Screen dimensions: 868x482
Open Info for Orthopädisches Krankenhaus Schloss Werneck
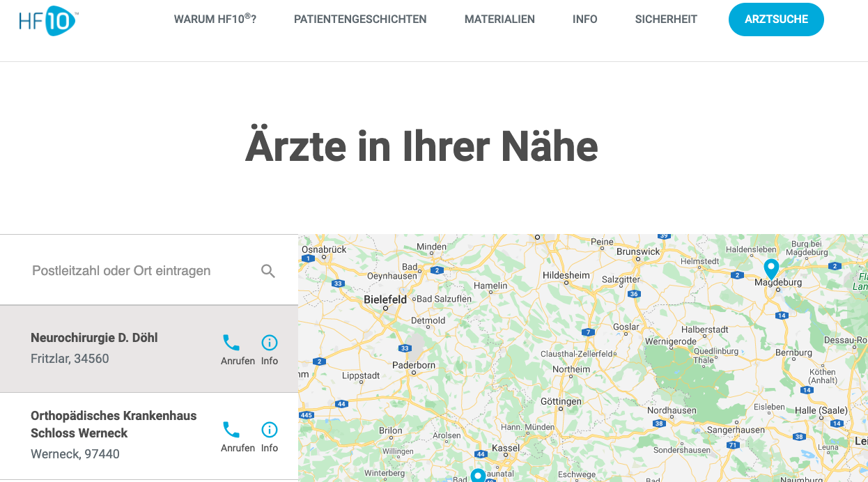click(269, 430)
